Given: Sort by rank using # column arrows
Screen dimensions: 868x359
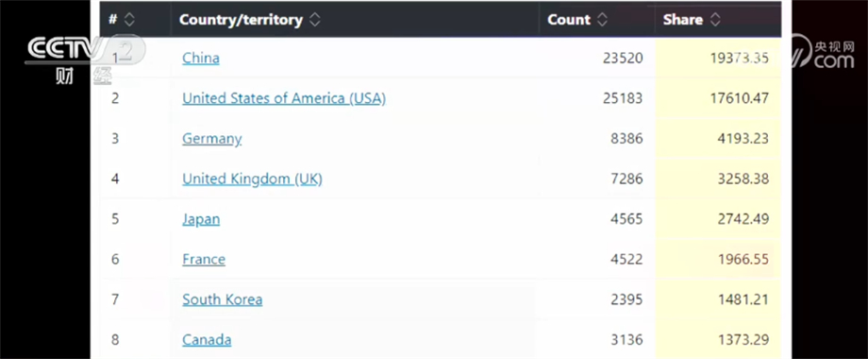Looking at the screenshot, I should point(129,20).
